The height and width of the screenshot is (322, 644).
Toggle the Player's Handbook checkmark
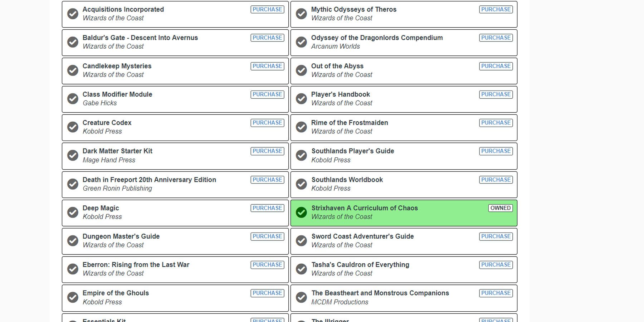pyautogui.click(x=302, y=99)
